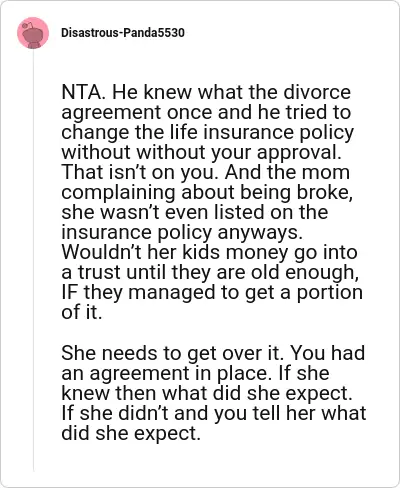400x488 pixels.
Task: Click the phrase "divorce agreement" in the comment
Action: coord(206,102)
